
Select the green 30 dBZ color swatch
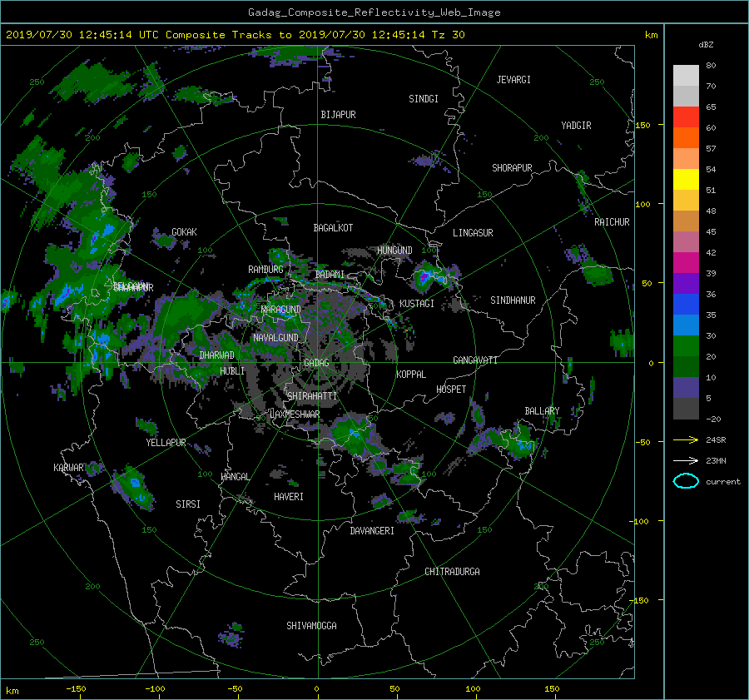(686, 346)
